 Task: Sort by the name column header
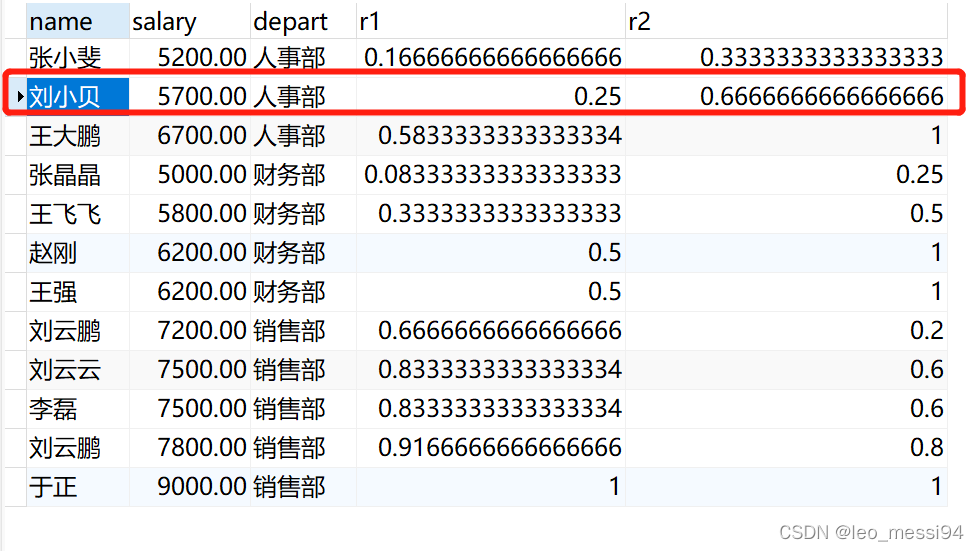78,21
